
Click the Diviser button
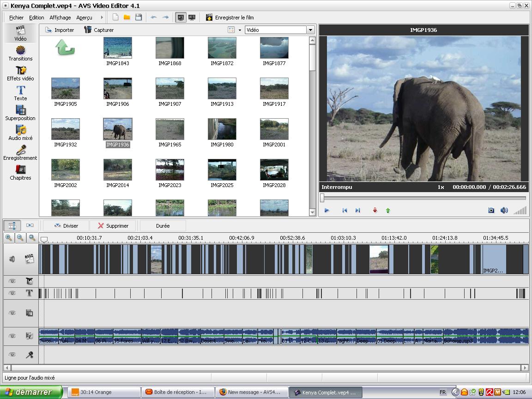(66, 226)
